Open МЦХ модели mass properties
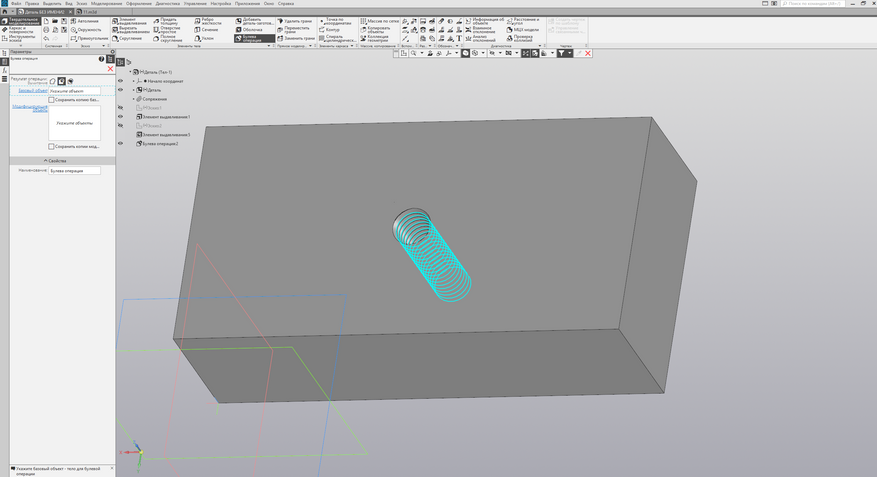Image resolution: width=877 pixels, height=477 pixels. coord(523,30)
